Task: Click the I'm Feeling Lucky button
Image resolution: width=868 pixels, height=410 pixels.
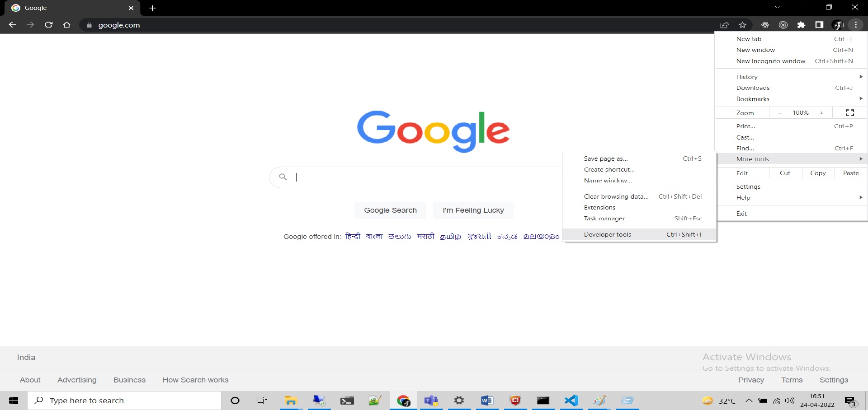Action: 473,210
